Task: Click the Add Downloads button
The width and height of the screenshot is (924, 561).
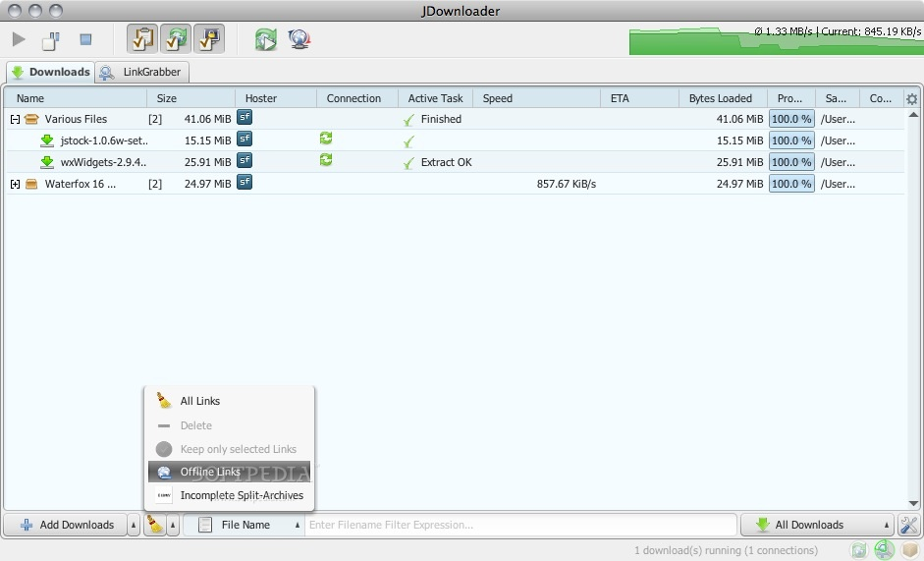Action: 66,525
